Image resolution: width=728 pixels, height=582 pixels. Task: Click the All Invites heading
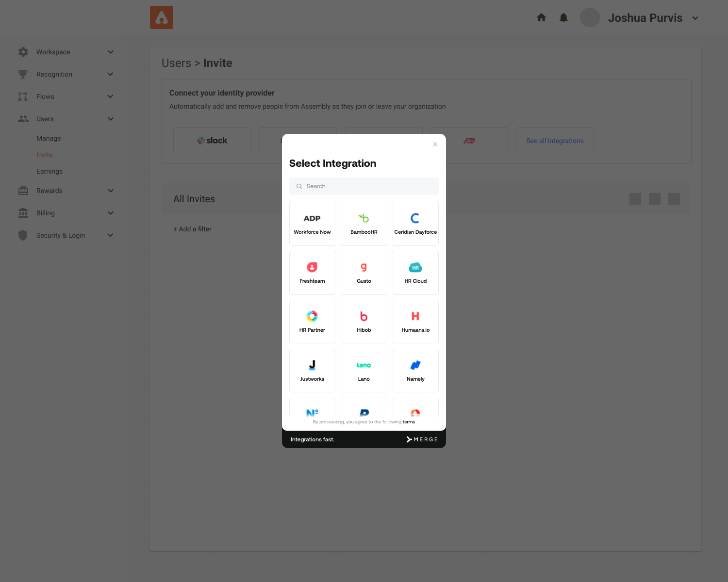click(x=194, y=199)
